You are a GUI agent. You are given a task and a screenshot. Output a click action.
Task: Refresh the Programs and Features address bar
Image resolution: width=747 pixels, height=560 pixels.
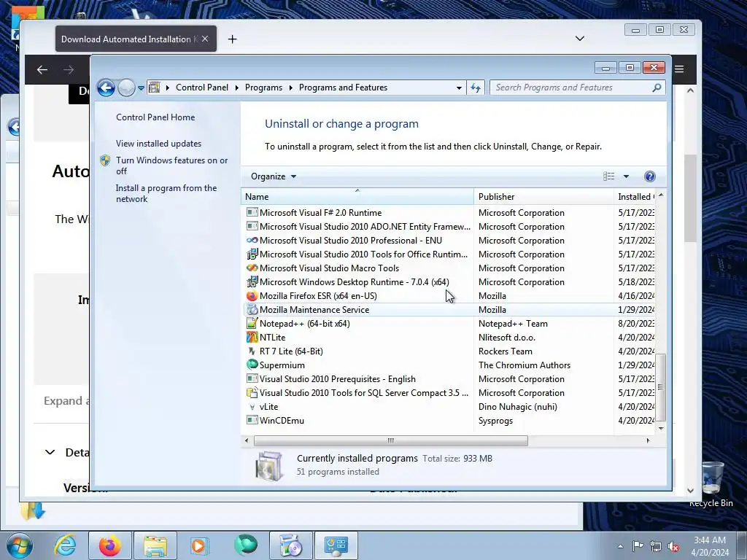tap(476, 87)
